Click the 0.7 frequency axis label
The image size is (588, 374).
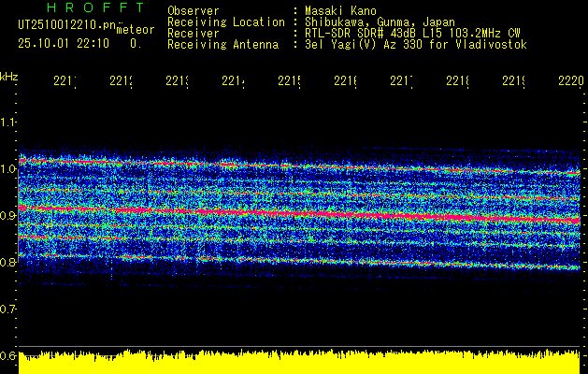(x=7, y=309)
